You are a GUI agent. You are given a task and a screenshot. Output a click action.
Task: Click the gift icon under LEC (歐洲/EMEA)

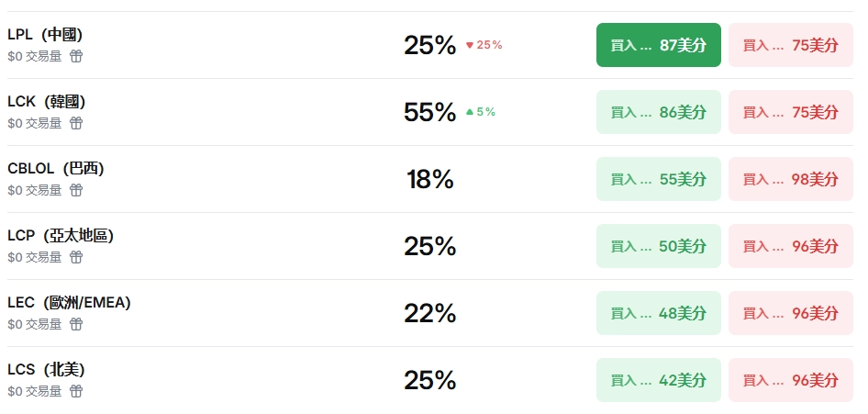point(76,324)
